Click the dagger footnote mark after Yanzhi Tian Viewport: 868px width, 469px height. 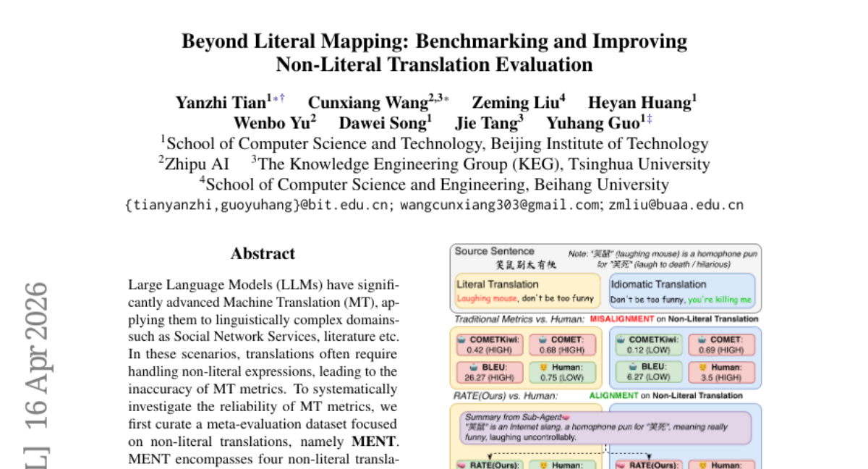pos(282,98)
